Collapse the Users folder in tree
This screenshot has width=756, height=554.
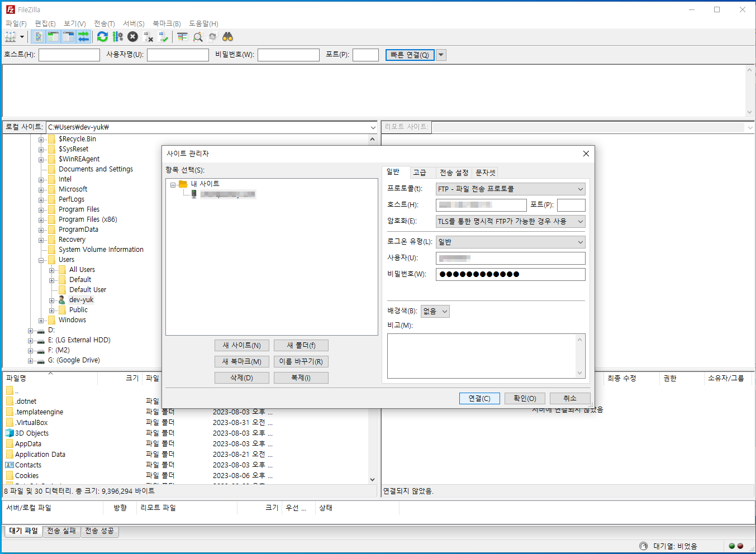[41, 260]
